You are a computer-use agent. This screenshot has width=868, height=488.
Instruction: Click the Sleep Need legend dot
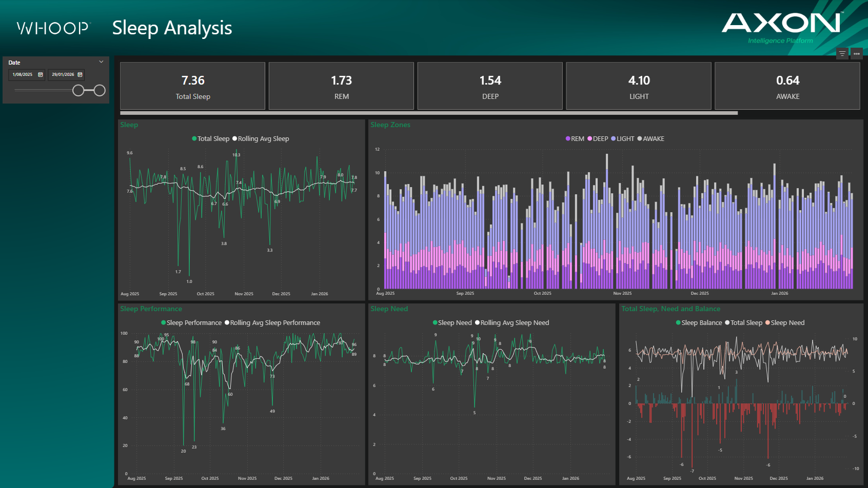435,322
